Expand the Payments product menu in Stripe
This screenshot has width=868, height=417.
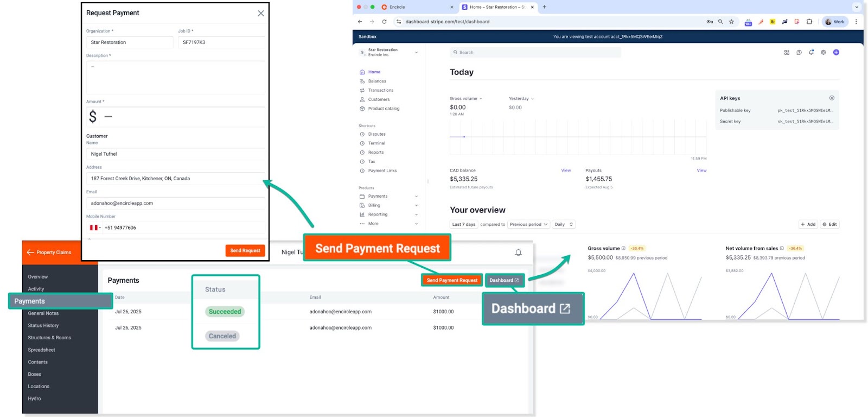[x=416, y=197]
